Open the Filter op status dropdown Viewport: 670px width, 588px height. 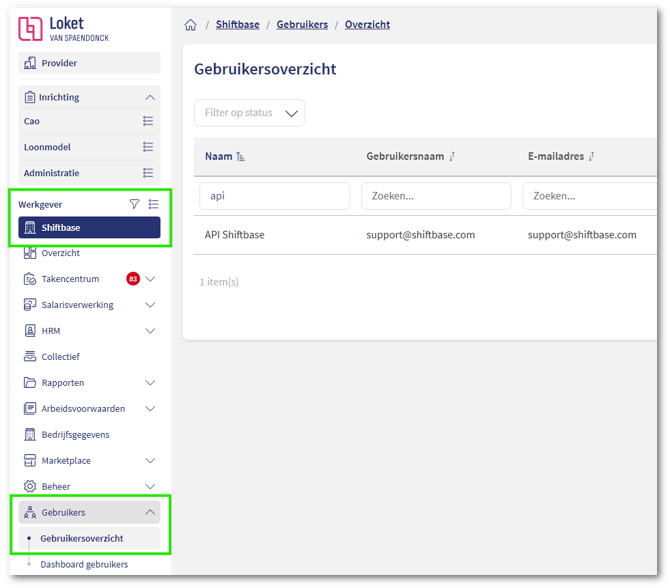[249, 113]
